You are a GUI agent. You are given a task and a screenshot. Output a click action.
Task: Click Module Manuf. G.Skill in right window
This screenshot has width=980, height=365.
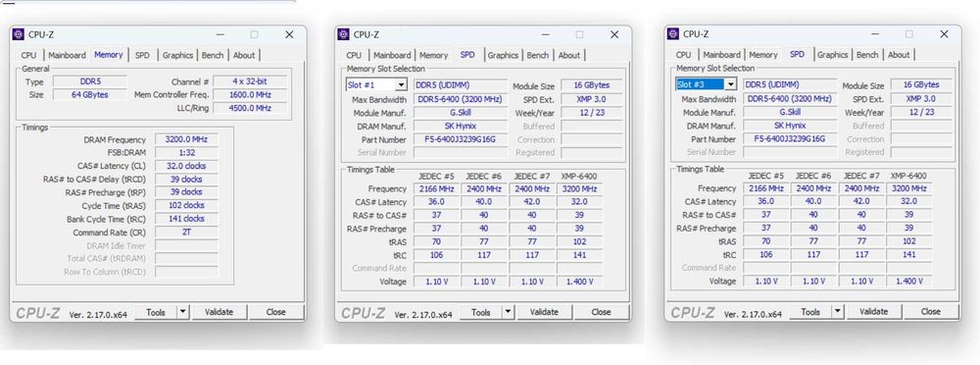(790, 112)
